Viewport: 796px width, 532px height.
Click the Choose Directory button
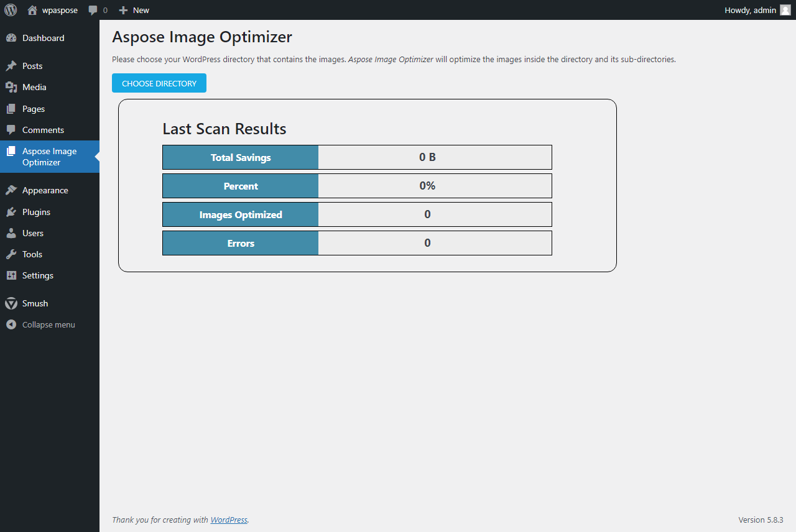pos(159,83)
